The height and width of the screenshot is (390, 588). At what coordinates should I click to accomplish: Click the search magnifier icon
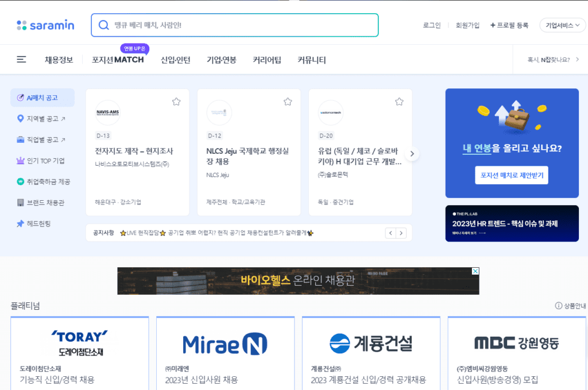pyautogui.click(x=103, y=25)
